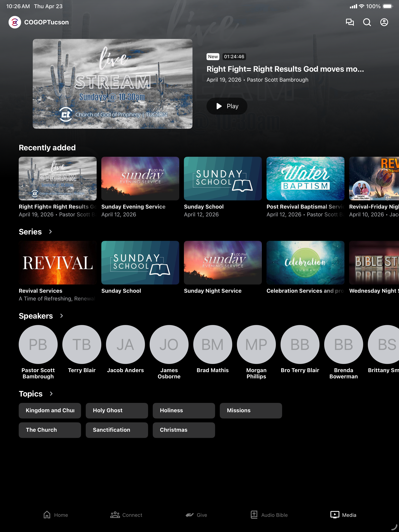Screen dimensions: 399x532
Task: Select speaker avatar BS Brittany
Action: point(383,344)
